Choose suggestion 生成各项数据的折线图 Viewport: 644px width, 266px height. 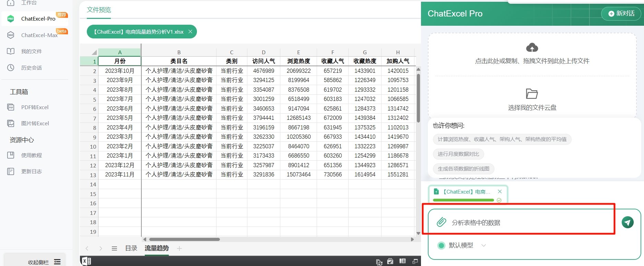coord(463,169)
